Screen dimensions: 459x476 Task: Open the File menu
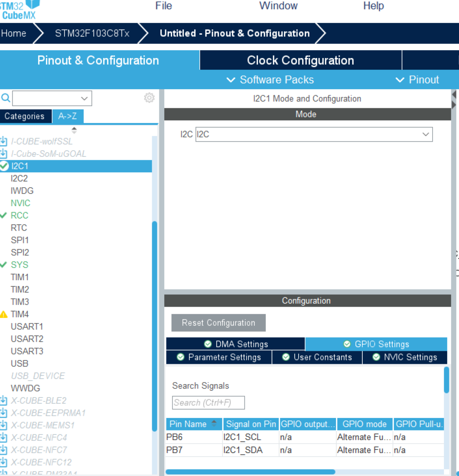click(163, 6)
